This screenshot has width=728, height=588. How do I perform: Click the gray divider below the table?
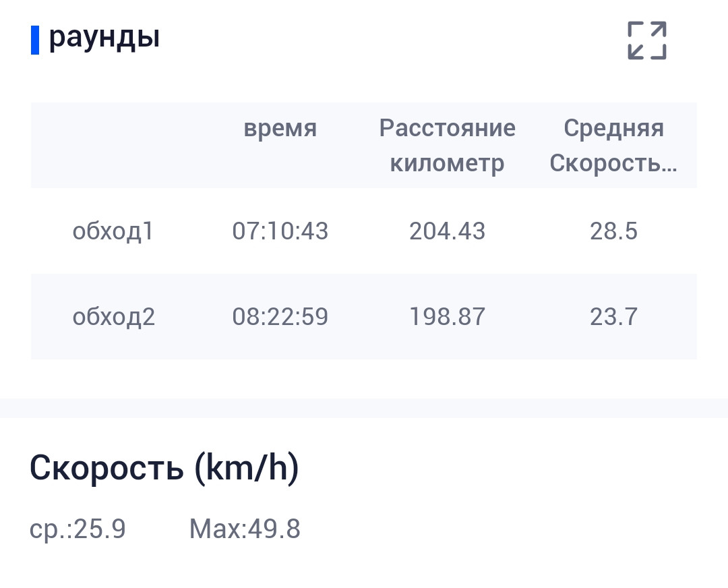[x=364, y=408]
